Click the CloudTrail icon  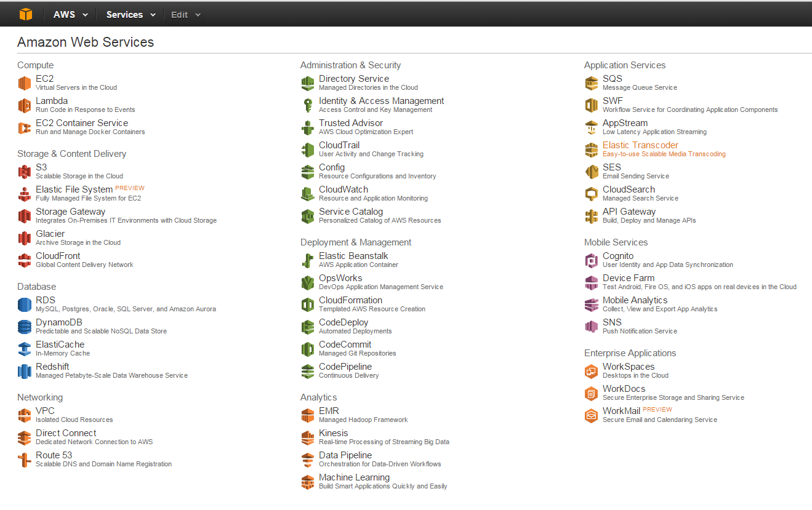click(x=307, y=149)
